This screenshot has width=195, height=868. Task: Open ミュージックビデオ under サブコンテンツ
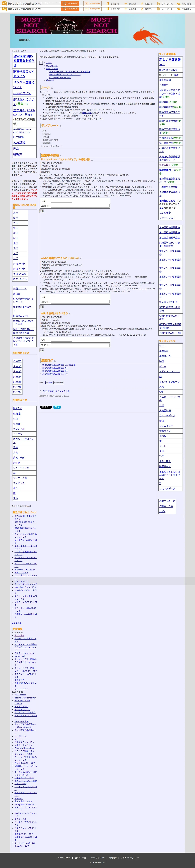pyautogui.click(x=169, y=382)
